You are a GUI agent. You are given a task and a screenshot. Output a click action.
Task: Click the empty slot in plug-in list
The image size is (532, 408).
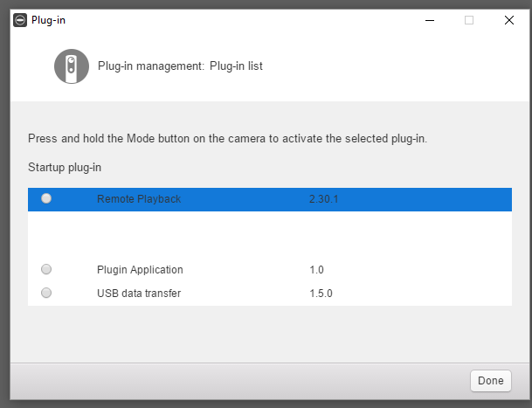[270, 234]
